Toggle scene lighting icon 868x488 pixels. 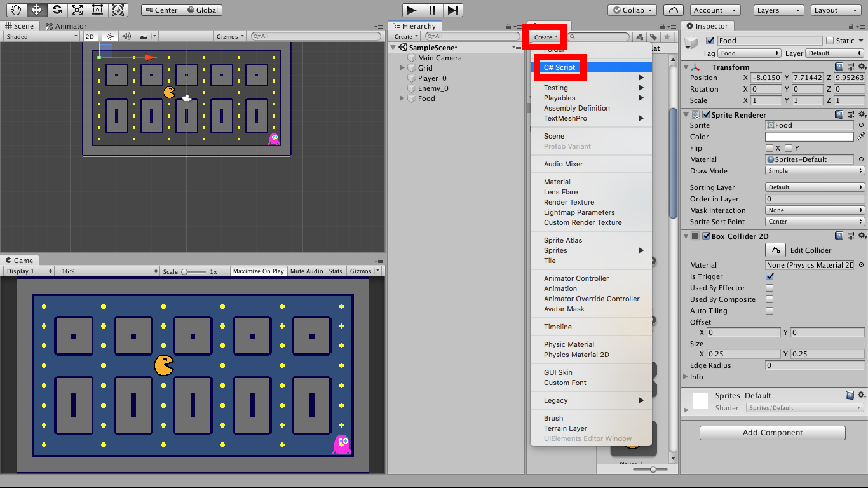tap(111, 37)
